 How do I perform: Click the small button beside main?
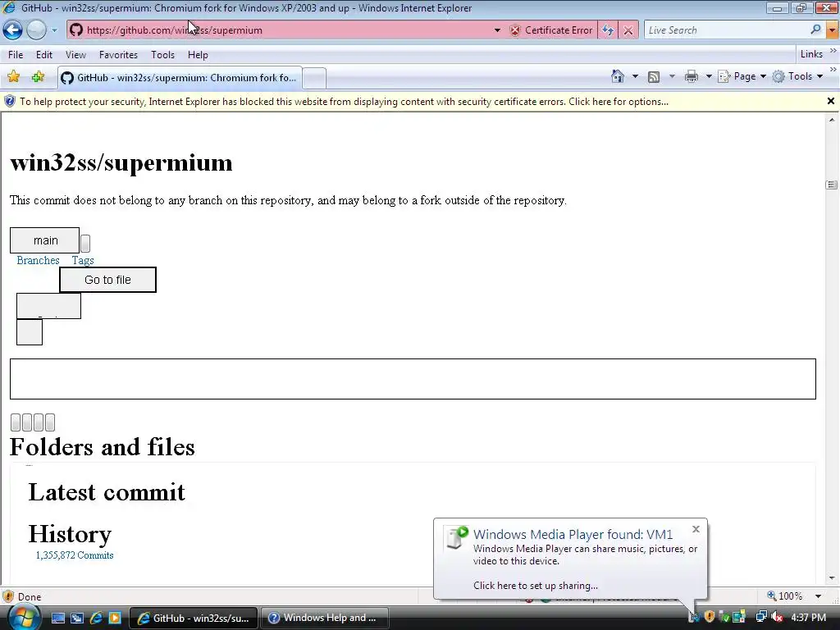pyautogui.click(x=85, y=243)
